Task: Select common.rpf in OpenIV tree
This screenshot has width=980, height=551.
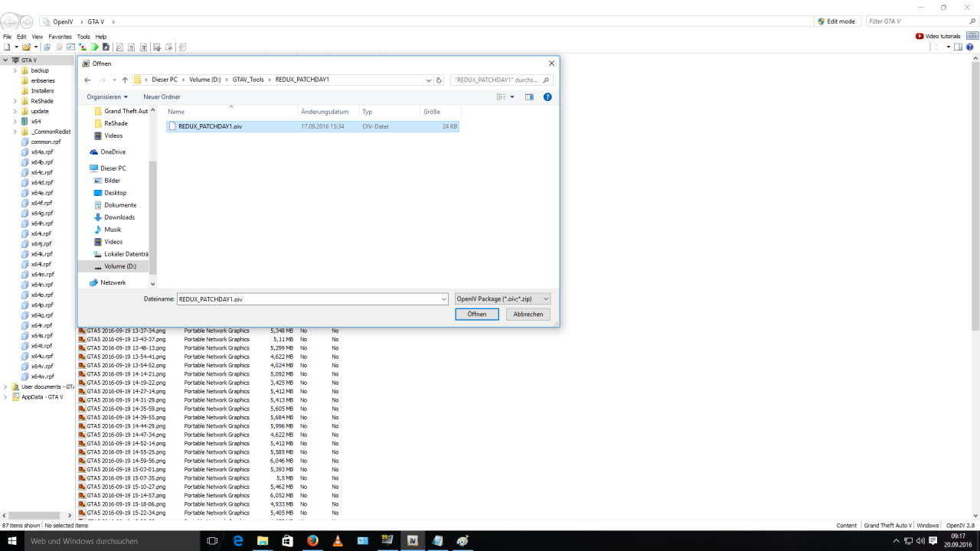Action: click(46, 142)
